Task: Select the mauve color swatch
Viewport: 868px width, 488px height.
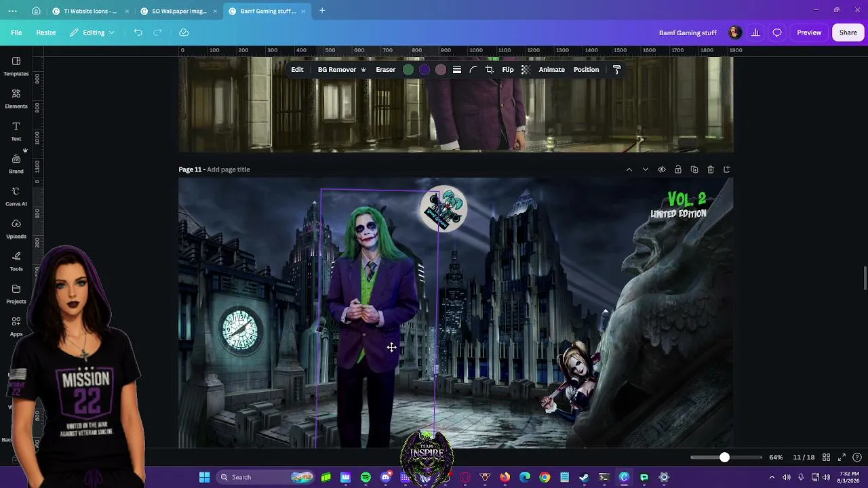Action: click(441, 70)
